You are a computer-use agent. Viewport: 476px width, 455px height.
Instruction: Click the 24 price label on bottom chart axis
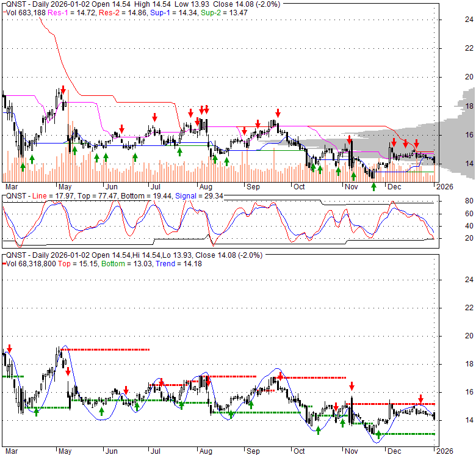(469, 280)
